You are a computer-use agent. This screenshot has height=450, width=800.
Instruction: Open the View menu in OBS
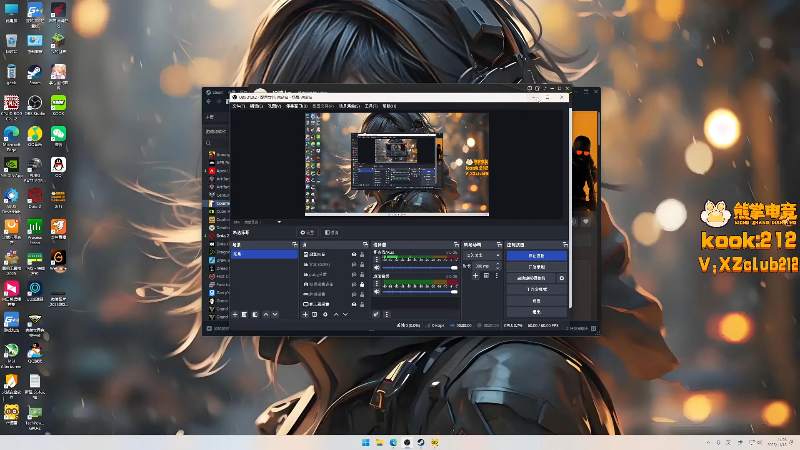coord(274,106)
